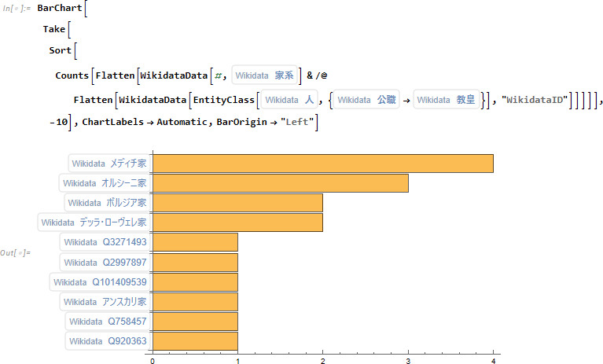Click the longest orange bar reaching 4
Image resolution: width=603 pixels, height=364 pixels.
(322, 164)
